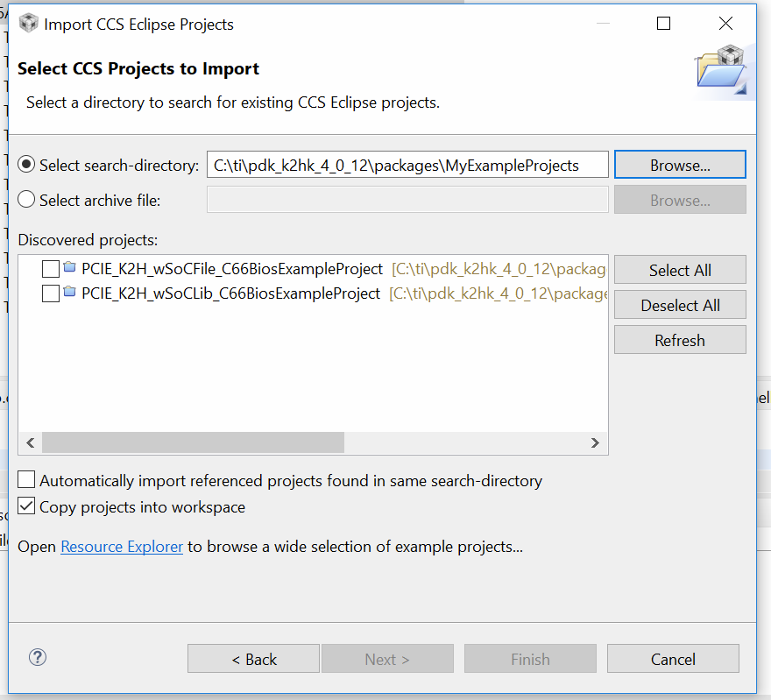Choose the Select archive file option
Viewport: 771px width, 700px height.
pyautogui.click(x=26, y=200)
